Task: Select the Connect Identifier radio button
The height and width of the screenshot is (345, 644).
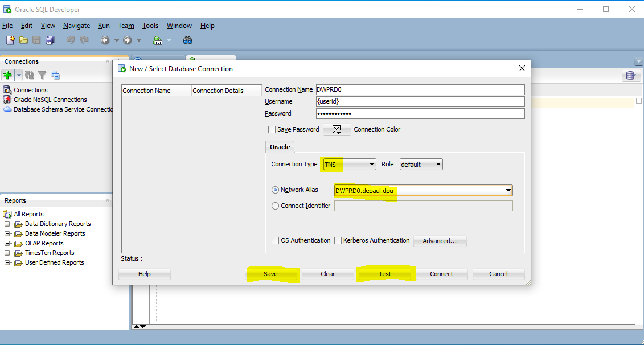Action: tap(276, 206)
